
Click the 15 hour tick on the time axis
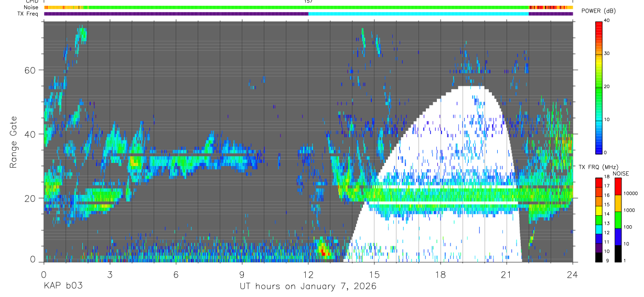(x=374, y=274)
